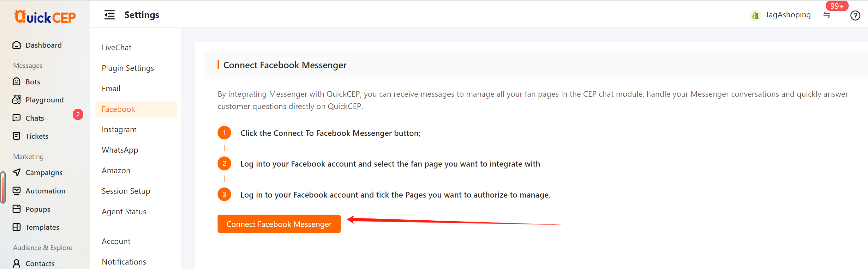The image size is (868, 269).
Task: Click the Connect Facebook Messenger button
Action: pyautogui.click(x=279, y=224)
